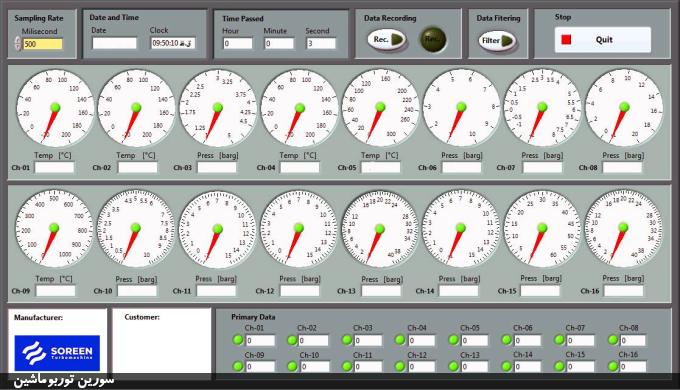This screenshot has width=680, height=390.
Task: Click the green LED for Primary Data Ch-10
Action: coord(292,367)
